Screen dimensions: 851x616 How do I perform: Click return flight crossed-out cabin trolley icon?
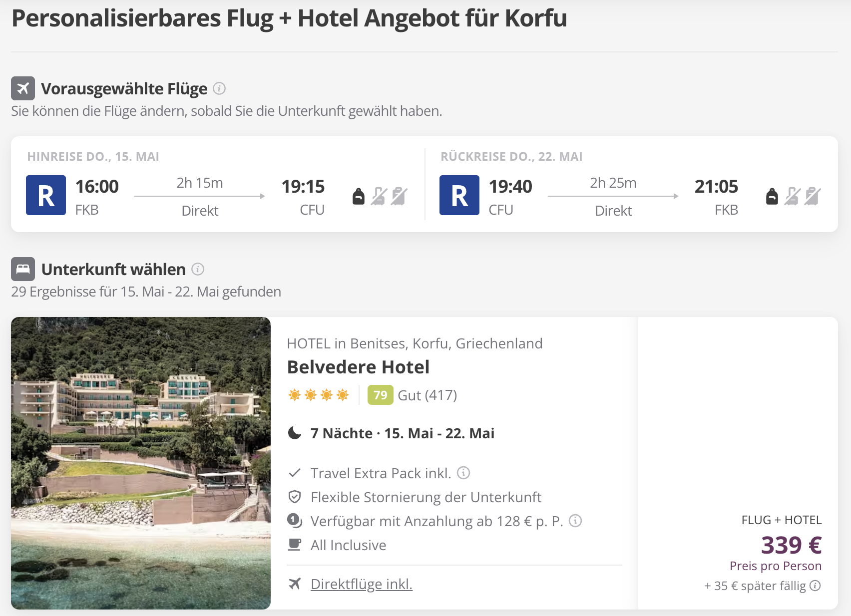point(793,196)
